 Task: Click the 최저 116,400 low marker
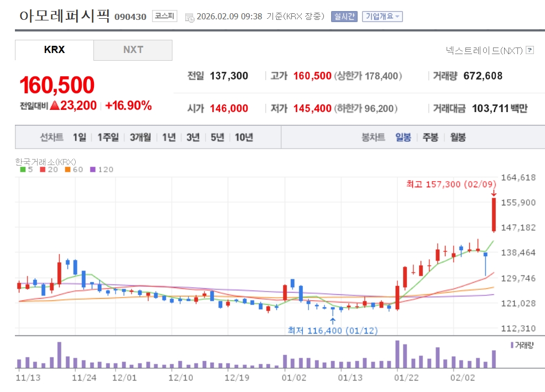coord(332,330)
